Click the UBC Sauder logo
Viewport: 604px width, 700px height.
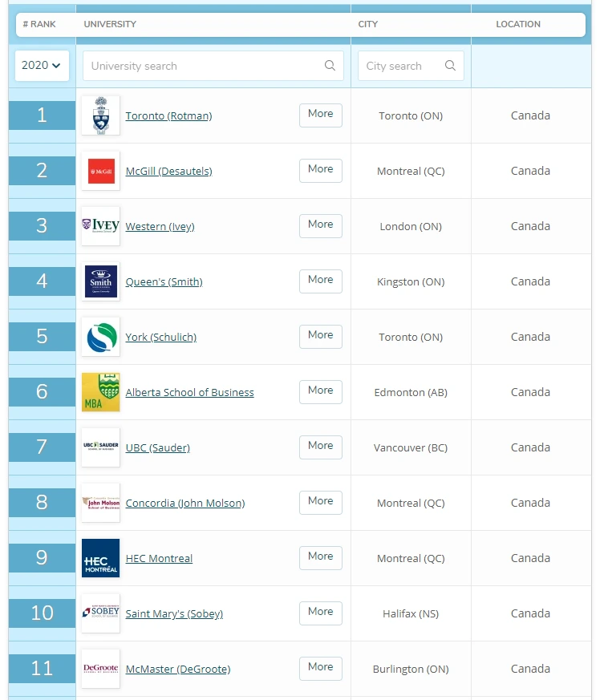100,447
